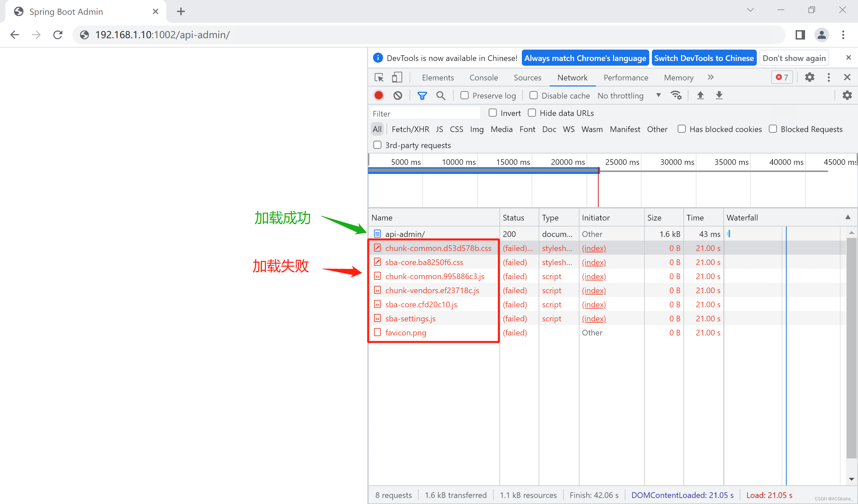Click the requests table vertical scrollbar

[851, 348]
